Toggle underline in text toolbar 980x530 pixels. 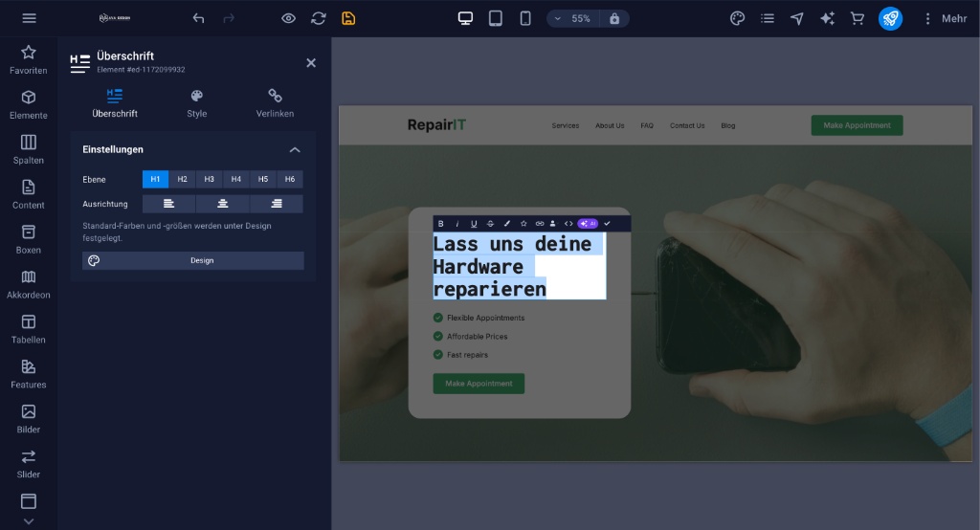pos(474,224)
